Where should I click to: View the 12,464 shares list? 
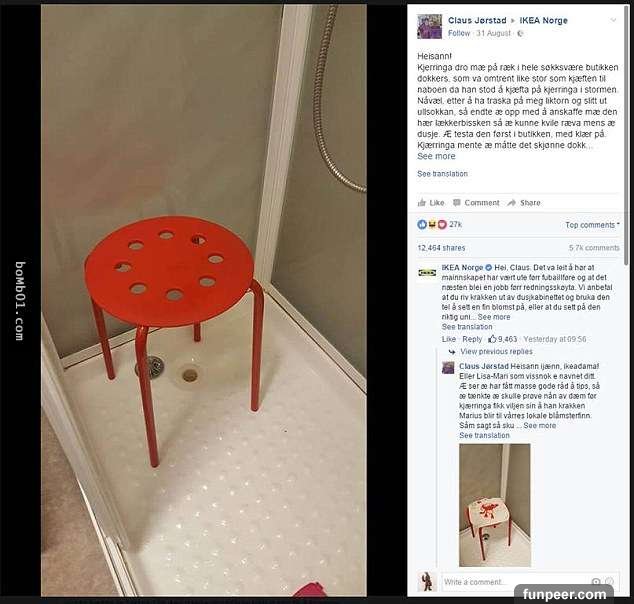[x=441, y=248]
